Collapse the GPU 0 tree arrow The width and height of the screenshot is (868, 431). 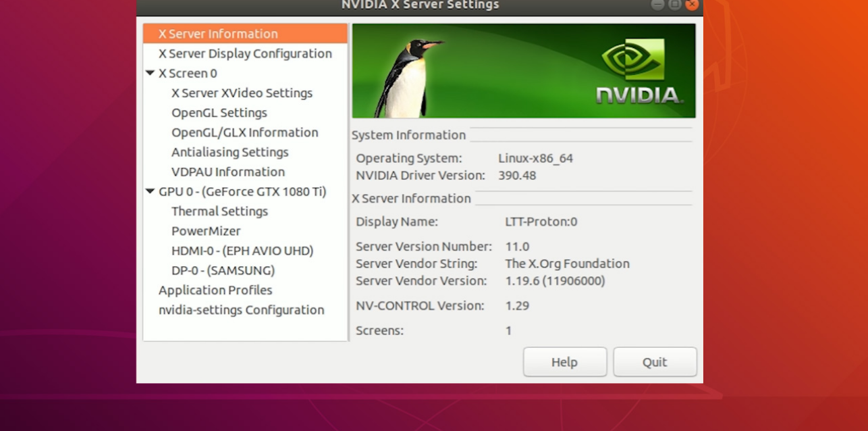coord(150,191)
